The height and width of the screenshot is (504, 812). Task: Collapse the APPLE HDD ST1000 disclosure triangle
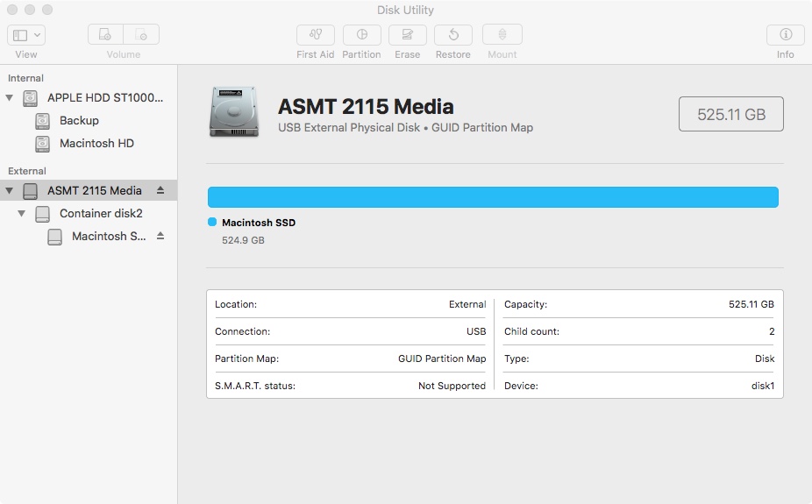[10, 98]
